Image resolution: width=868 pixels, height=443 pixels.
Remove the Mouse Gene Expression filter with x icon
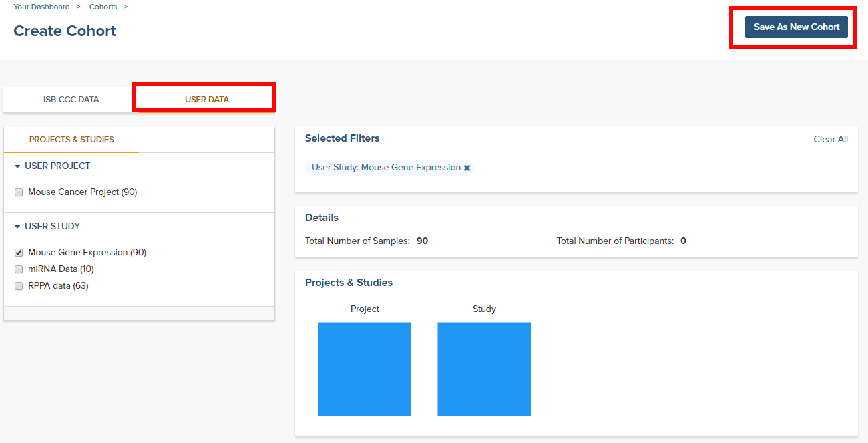(467, 168)
